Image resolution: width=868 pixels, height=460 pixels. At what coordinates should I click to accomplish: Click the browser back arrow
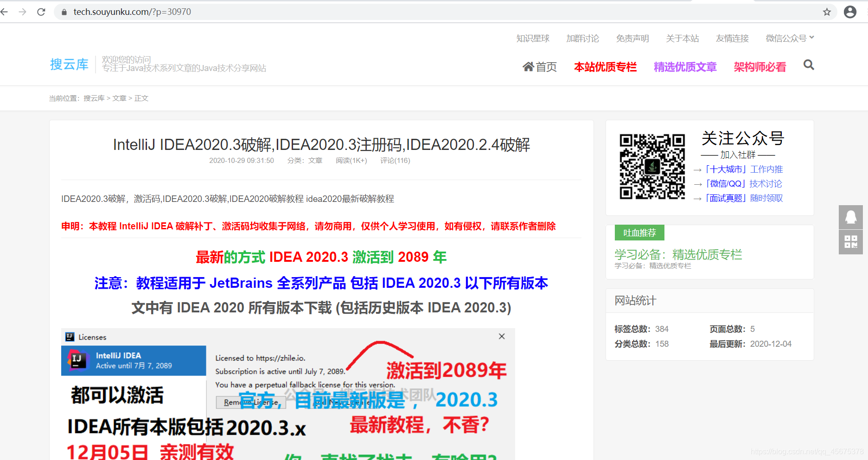pos(4,12)
